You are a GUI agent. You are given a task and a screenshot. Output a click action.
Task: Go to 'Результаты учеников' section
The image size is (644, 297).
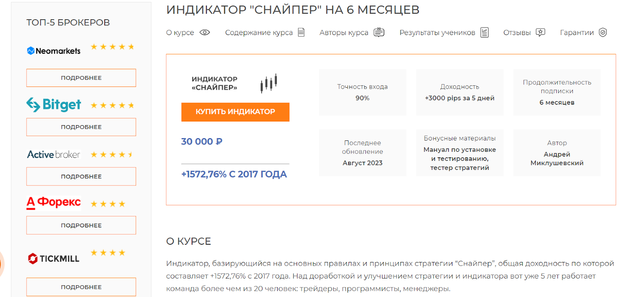point(437,33)
